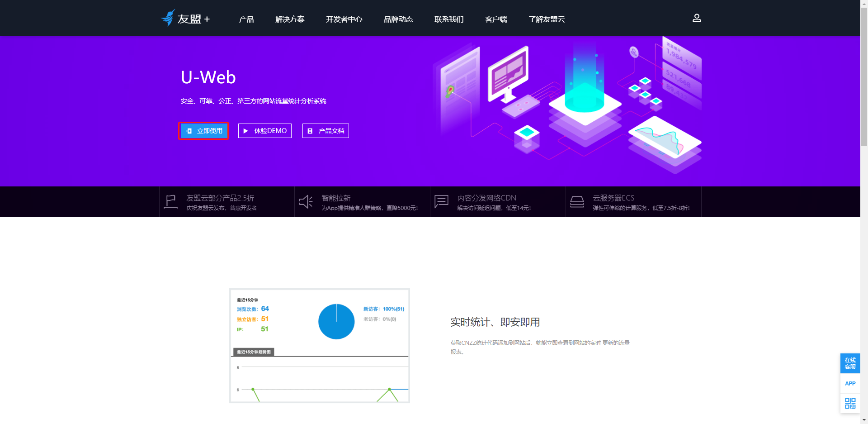
Task: Click the 产品文档 button
Action: coord(325,131)
